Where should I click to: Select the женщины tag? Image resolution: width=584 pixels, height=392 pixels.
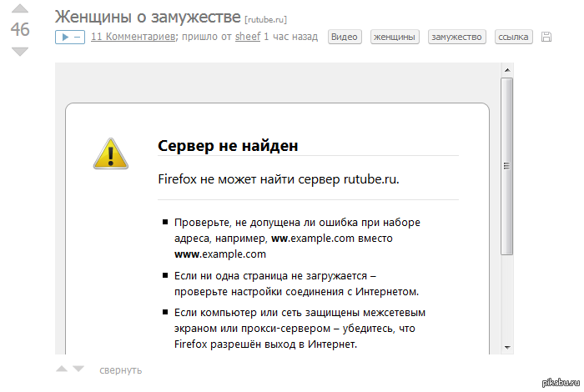pyautogui.click(x=395, y=37)
